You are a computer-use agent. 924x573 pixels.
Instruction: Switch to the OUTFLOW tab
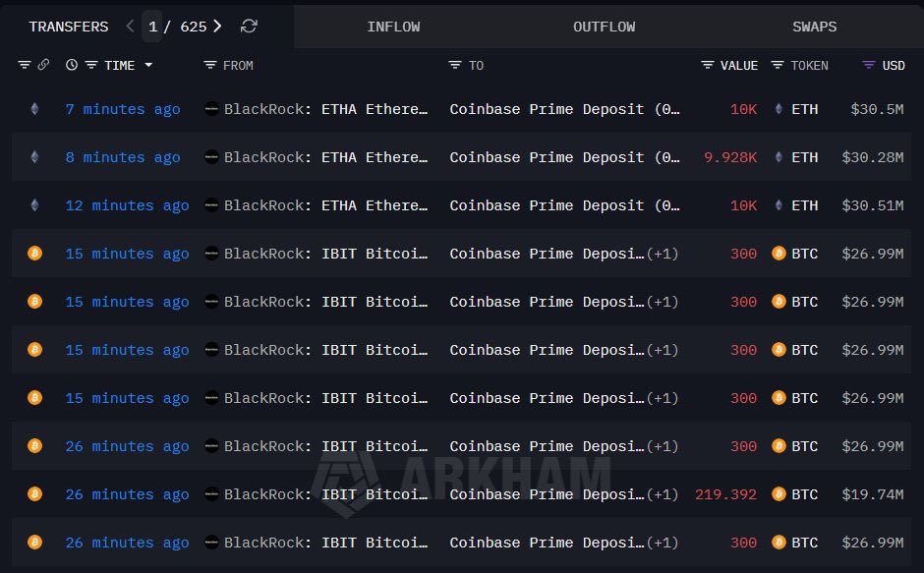click(x=604, y=27)
